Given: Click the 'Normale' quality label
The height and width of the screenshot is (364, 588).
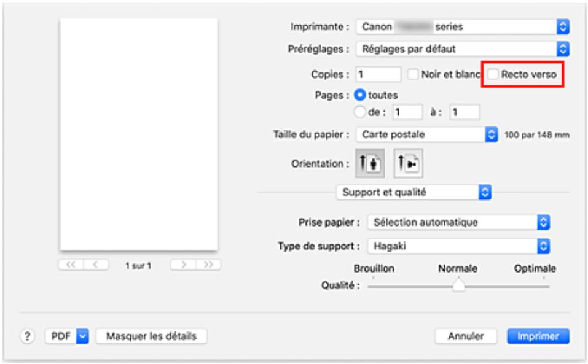Looking at the screenshot, I should pyautogui.click(x=458, y=268).
